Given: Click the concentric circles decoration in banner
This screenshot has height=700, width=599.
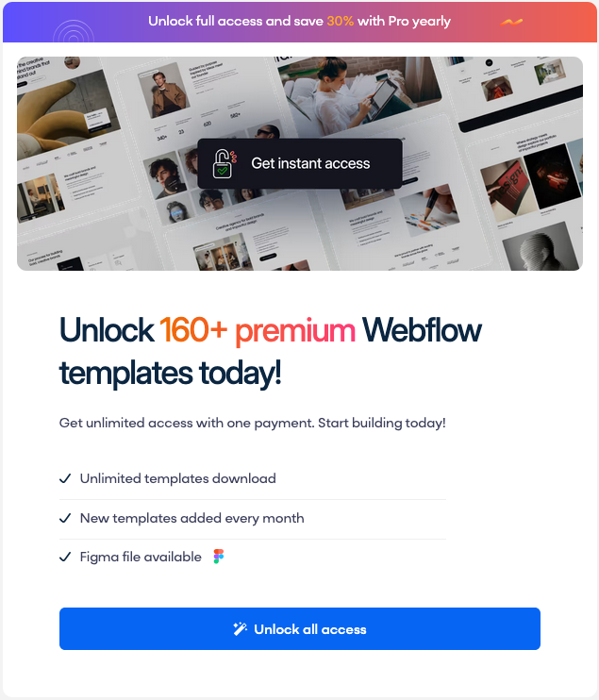Looking at the screenshot, I should [74, 31].
